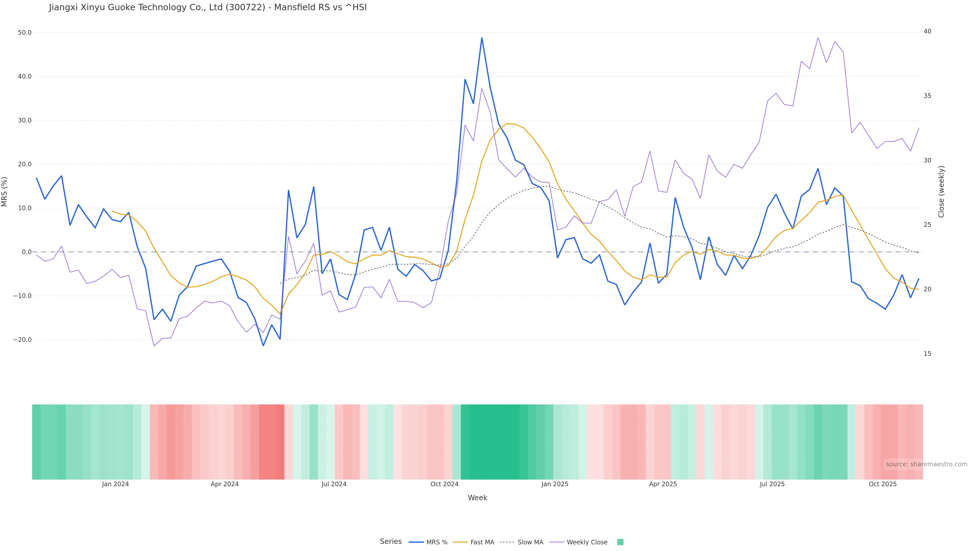980x551 pixels.
Task: Click the MRS (%) y-axis title
Action: (5, 192)
